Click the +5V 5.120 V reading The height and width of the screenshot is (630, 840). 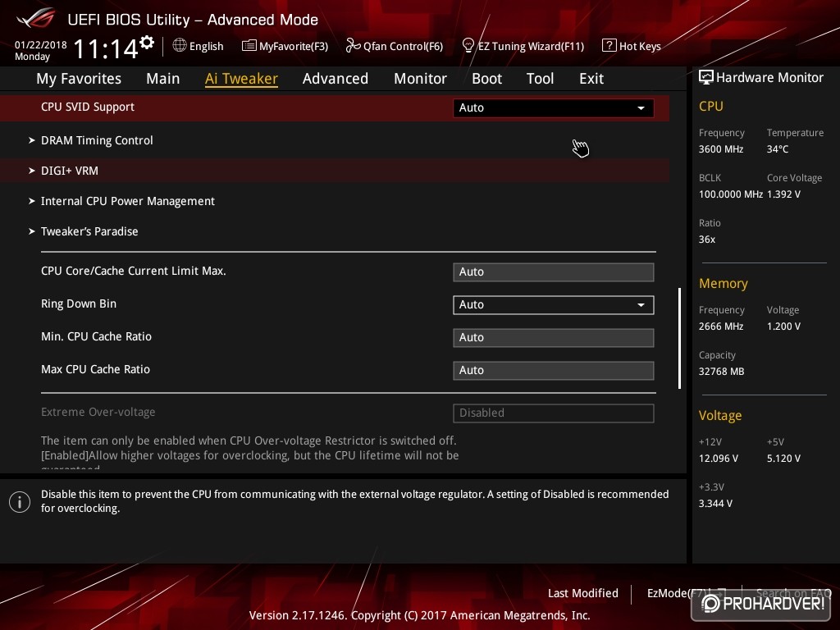point(783,459)
